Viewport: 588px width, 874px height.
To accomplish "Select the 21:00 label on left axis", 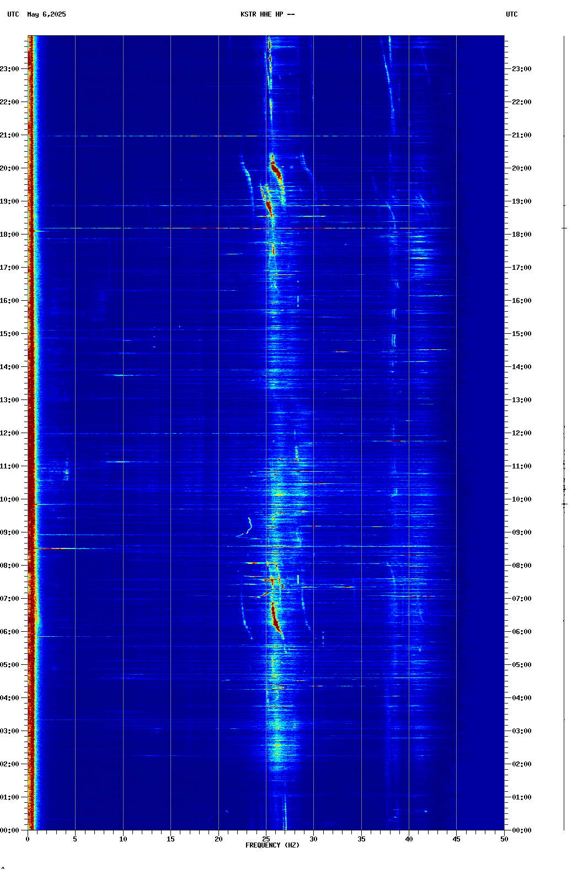I will pos(9,135).
